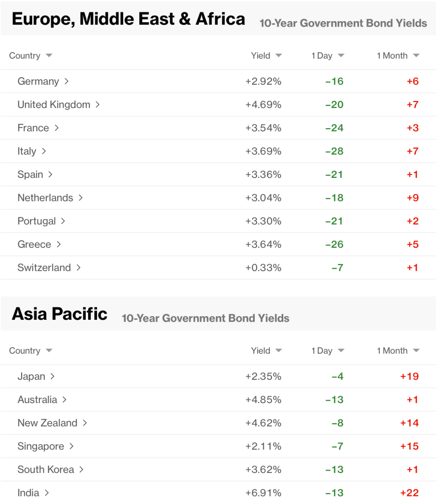Sort Asia Pacific table by Yield arrow

[x=279, y=351]
